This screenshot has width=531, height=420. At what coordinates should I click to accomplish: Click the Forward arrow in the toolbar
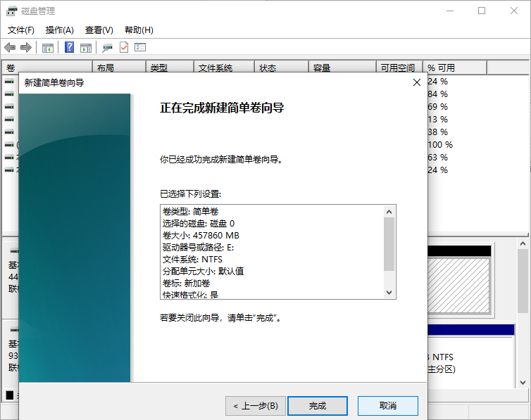26,47
